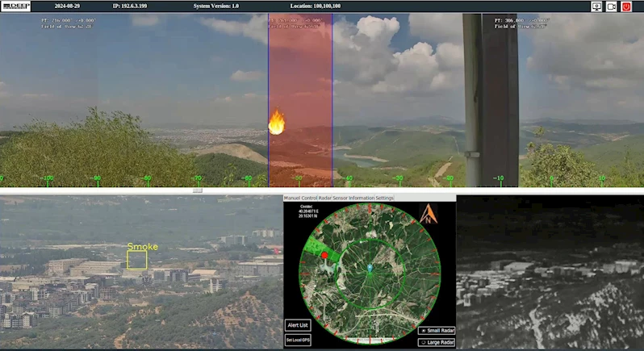Click the monitor display icon in top bar
The image size is (644, 351).
(x=596, y=6)
